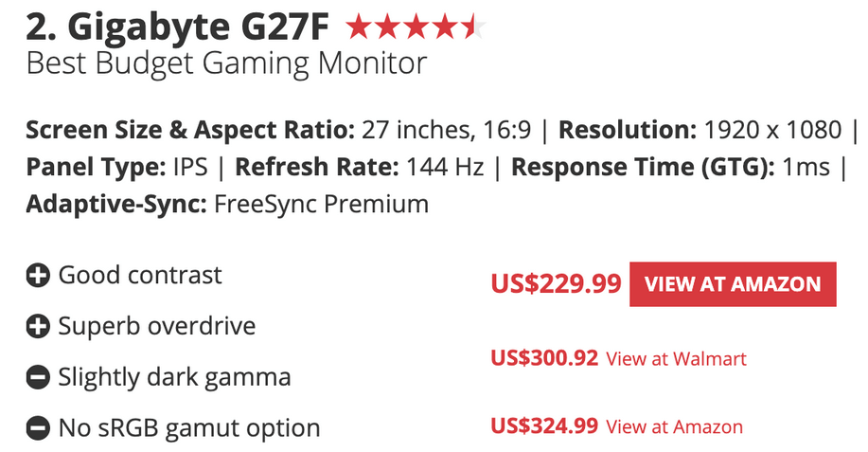868x452 pixels.
Task: Click the Gigabyte G27F heading
Action: (x=178, y=27)
